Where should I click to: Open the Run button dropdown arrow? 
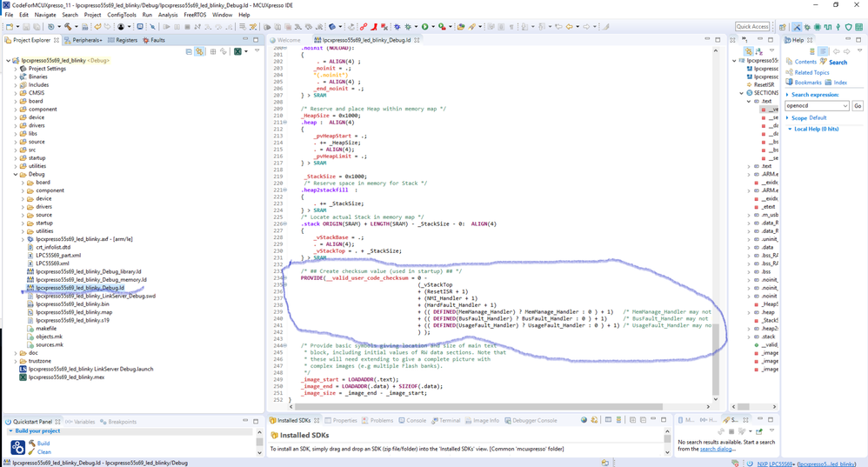click(432, 27)
